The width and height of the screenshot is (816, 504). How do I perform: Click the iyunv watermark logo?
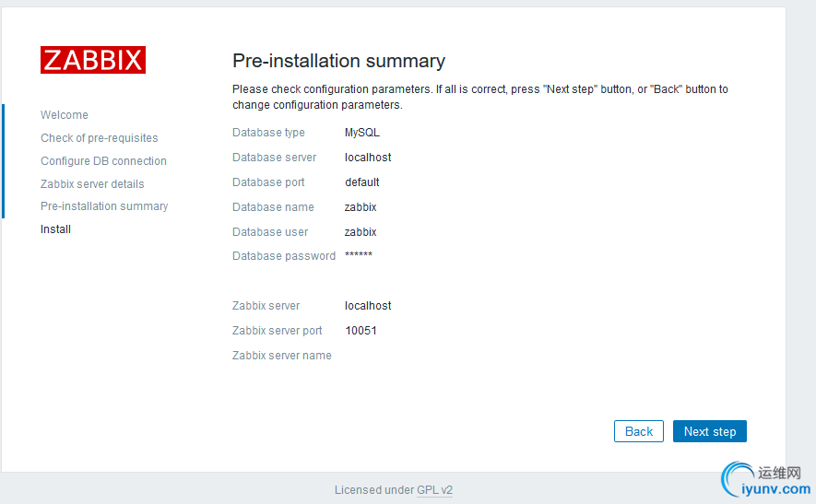767,481
